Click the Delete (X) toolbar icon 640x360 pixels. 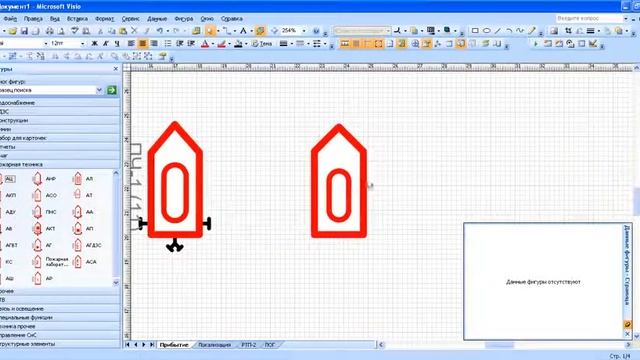pyautogui.click(x=134, y=31)
